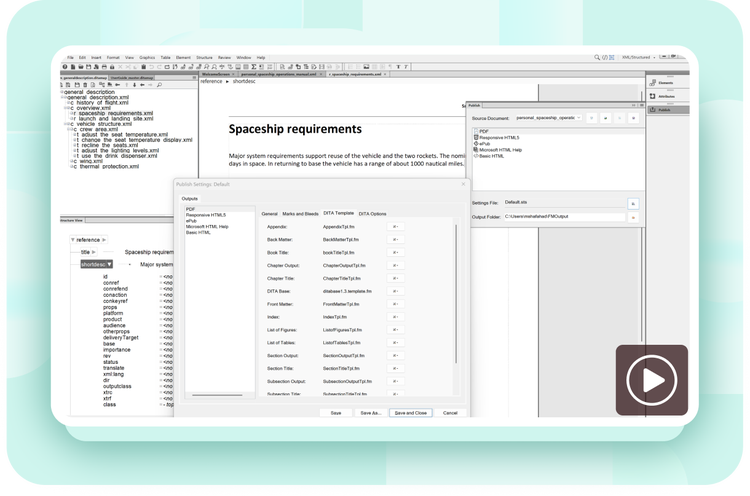Select 'c history of flight.xml' in map tree

coord(99,102)
